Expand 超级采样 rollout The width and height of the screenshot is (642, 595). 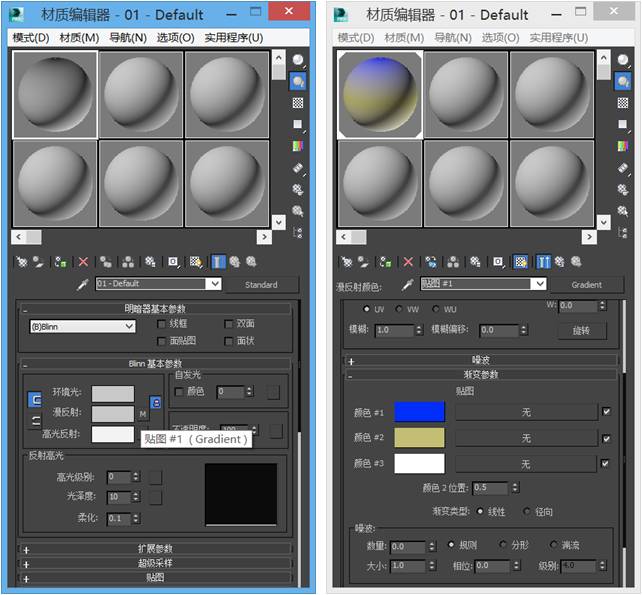[156, 563]
